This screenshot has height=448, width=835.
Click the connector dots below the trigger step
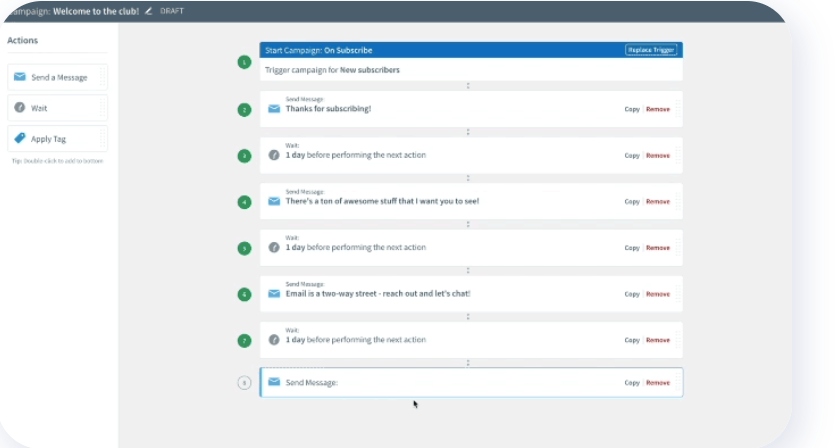(468, 86)
